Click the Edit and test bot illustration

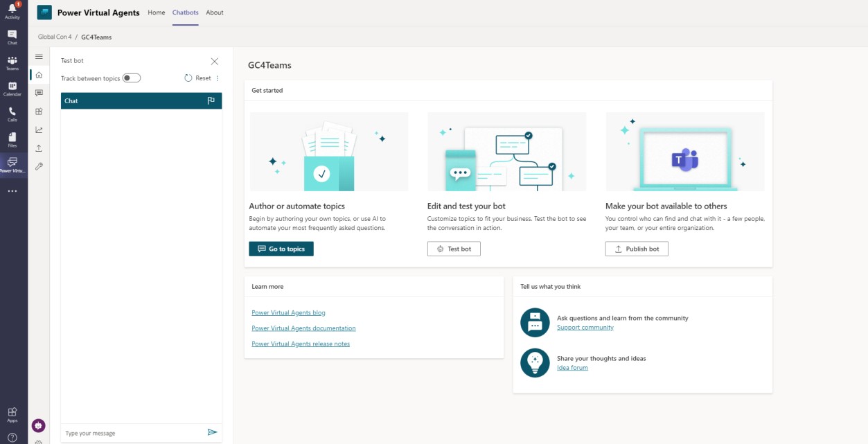tap(506, 152)
